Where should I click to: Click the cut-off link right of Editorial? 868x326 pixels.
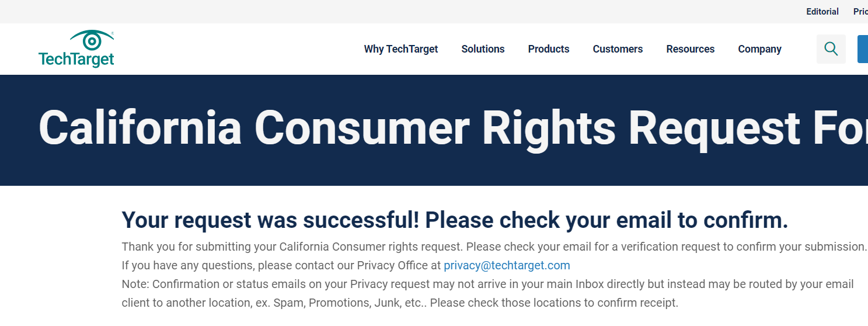pyautogui.click(x=860, y=12)
